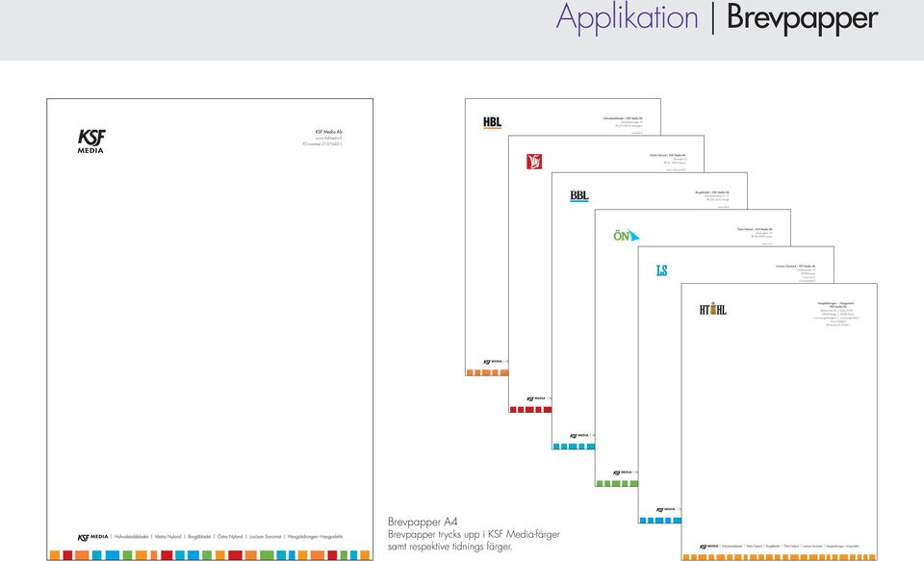Open the HT HL letterhead page
924x561 pixels.
point(779,421)
